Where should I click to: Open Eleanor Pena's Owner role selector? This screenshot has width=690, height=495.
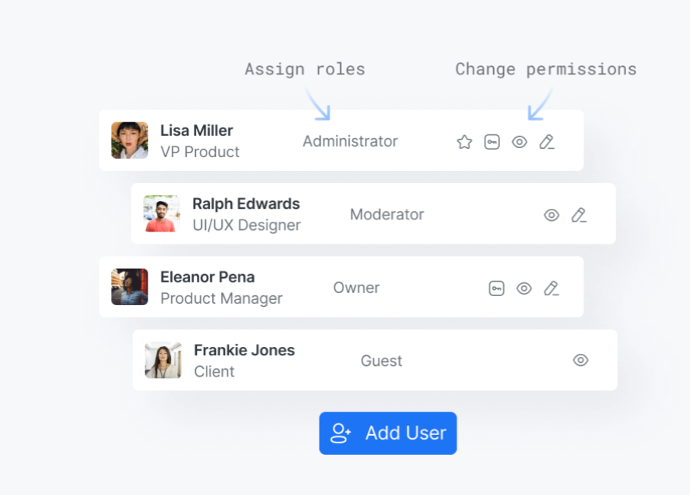point(356,288)
